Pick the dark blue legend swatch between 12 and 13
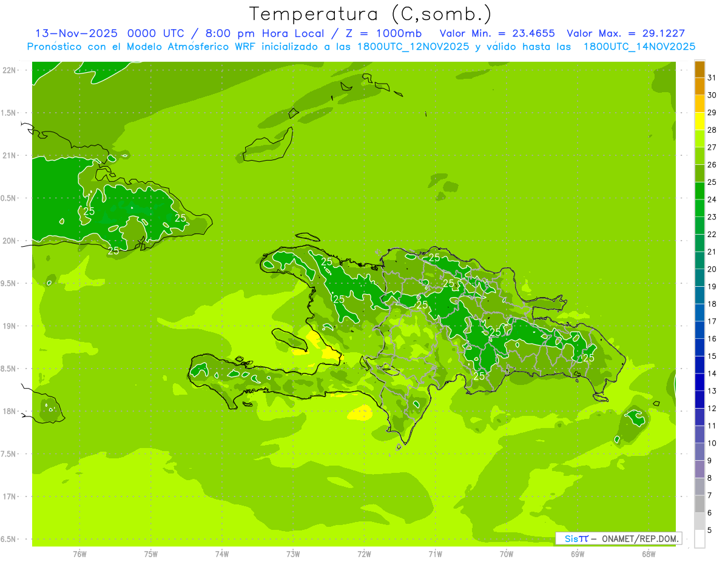 click(699, 400)
